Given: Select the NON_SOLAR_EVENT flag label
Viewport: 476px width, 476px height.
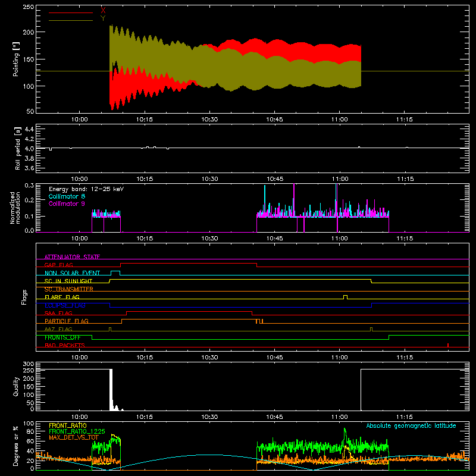Looking at the screenshot, I should (x=72, y=273).
